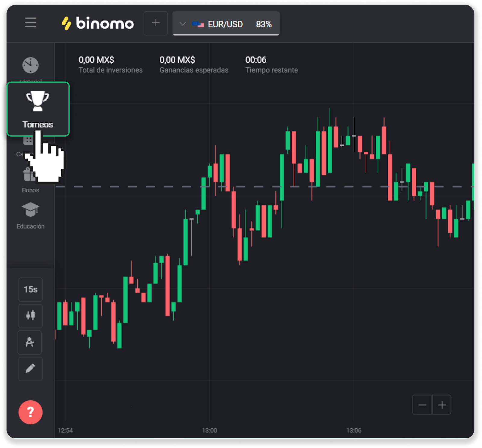Open the Historial clock icon

pyautogui.click(x=30, y=65)
